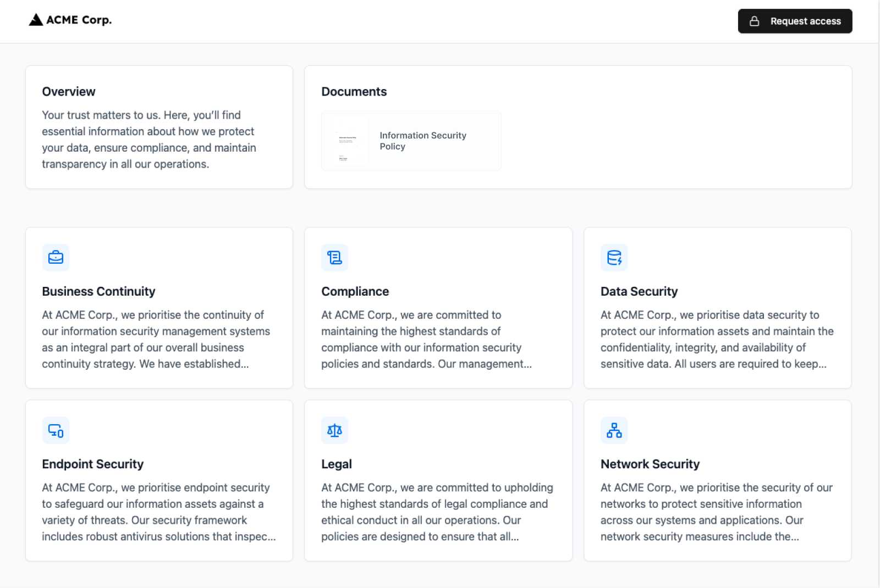
Task: Click the Compliance scroll icon
Action: [334, 257]
